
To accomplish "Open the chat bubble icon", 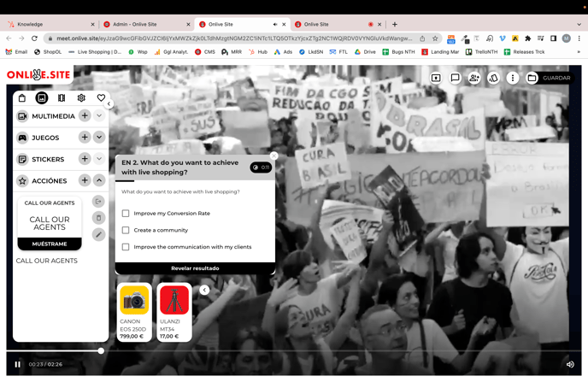I will pyautogui.click(x=456, y=78).
